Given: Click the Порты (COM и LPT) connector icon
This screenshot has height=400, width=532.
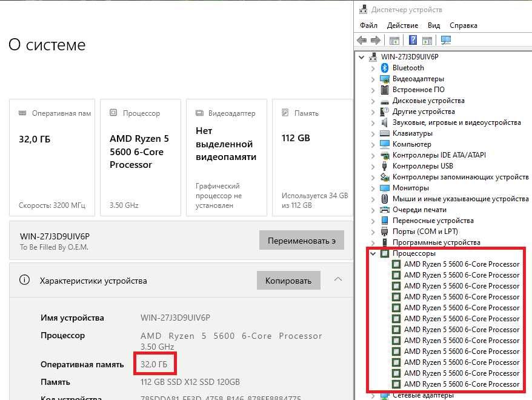Looking at the screenshot, I should pyautogui.click(x=384, y=232).
